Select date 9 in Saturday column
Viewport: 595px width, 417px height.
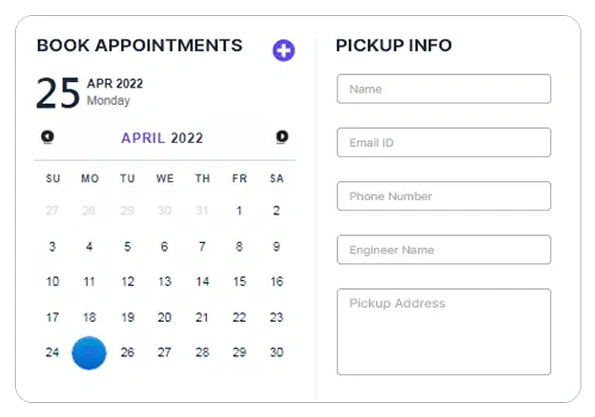click(x=277, y=247)
